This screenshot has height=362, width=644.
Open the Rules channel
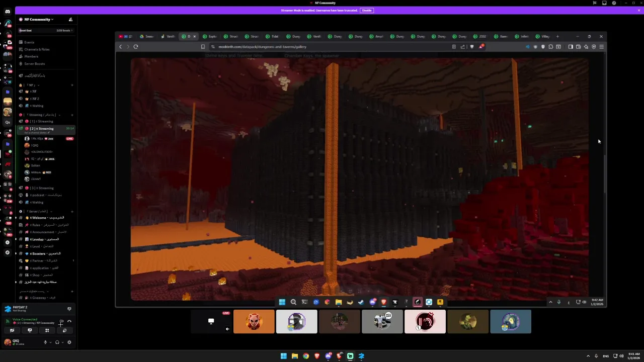click(46, 225)
